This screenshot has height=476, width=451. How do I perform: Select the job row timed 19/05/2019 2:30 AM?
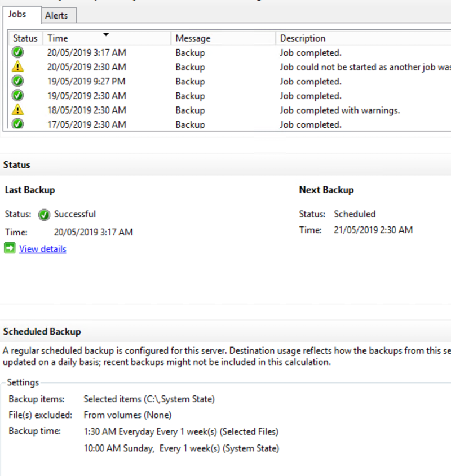click(x=230, y=96)
